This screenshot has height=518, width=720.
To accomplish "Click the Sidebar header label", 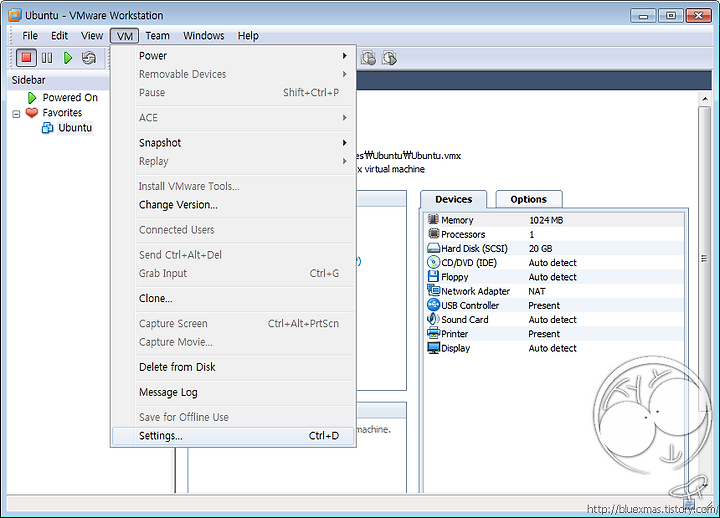I will click(x=28, y=80).
